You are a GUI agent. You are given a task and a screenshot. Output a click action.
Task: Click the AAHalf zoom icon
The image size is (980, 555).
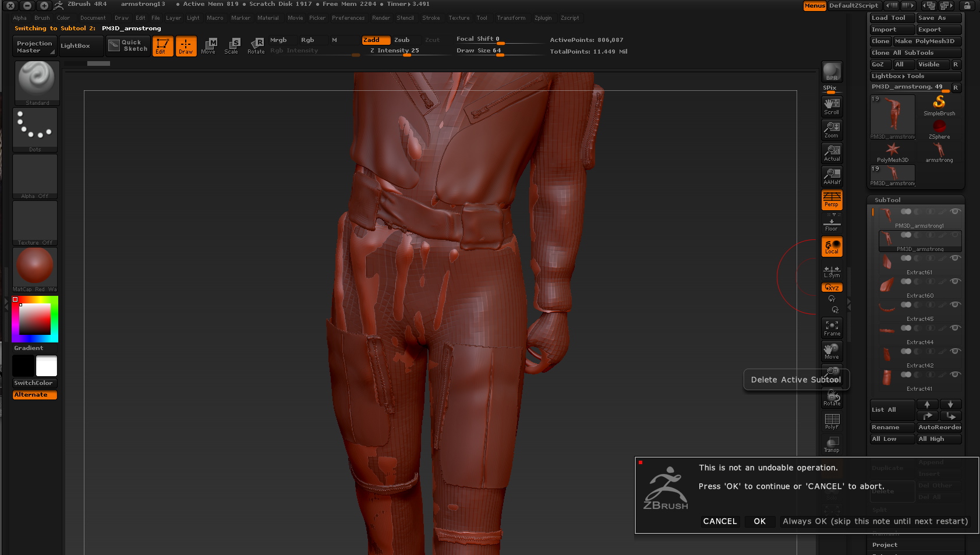[832, 176]
